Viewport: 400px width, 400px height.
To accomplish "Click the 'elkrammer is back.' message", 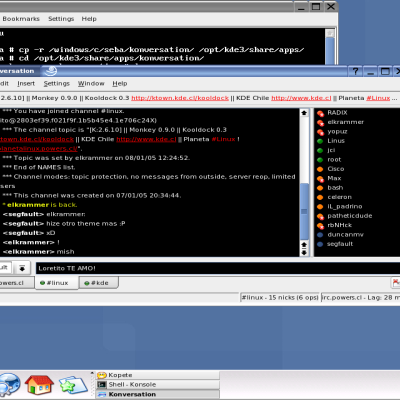I will (x=40, y=205).
